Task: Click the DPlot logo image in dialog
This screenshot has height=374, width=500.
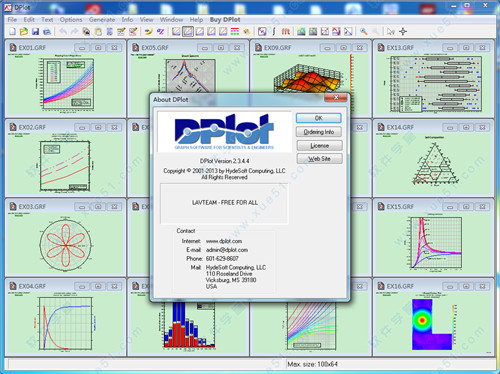Action: (x=224, y=132)
